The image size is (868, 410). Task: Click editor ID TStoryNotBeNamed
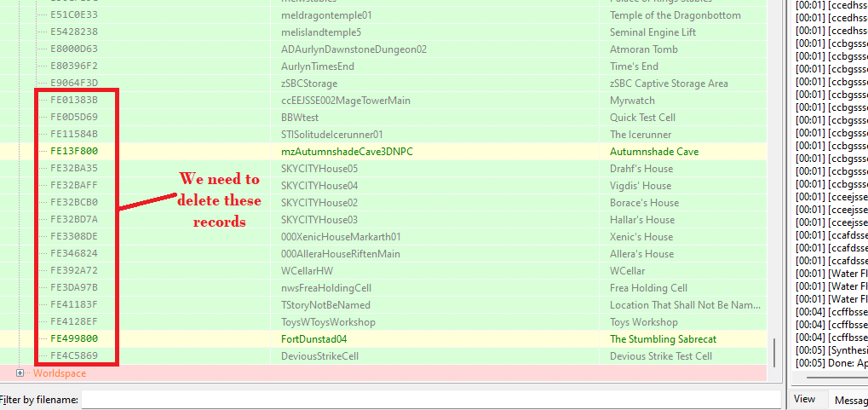[x=326, y=305]
